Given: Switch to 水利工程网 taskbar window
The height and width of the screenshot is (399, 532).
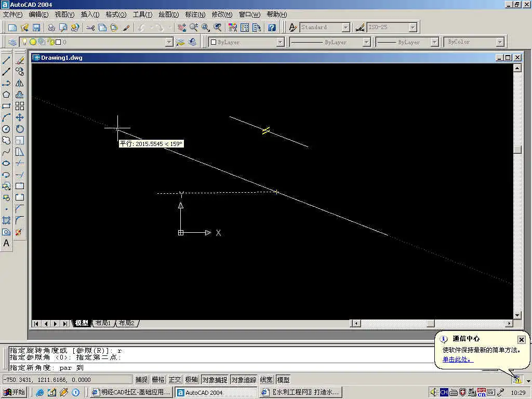Looking at the screenshot, I should click(x=301, y=392).
